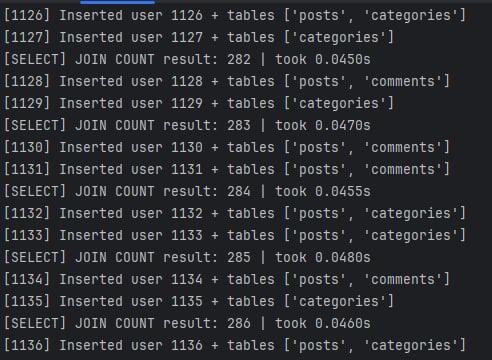
Task: Click the '[1136] Inserted user 1136' log line
Action: pos(235,346)
